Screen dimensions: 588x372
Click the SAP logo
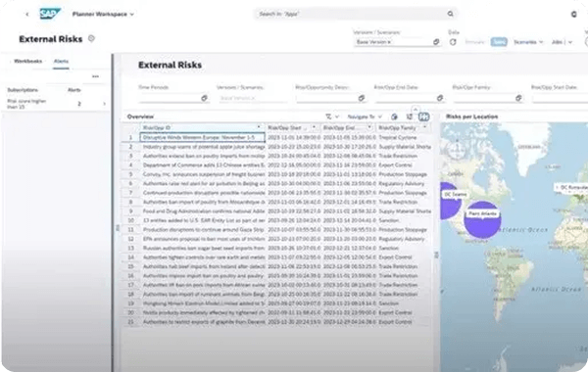point(50,14)
